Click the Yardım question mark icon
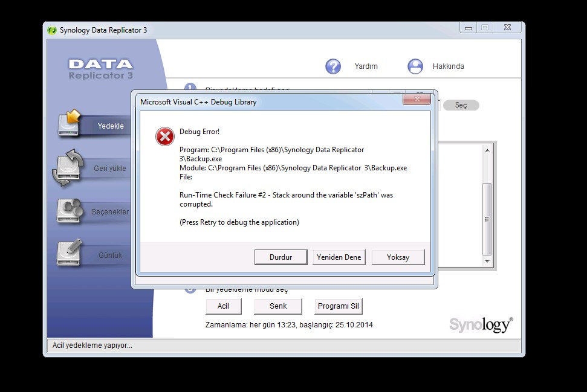Screen dimensions: 587x392 pos(333,66)
